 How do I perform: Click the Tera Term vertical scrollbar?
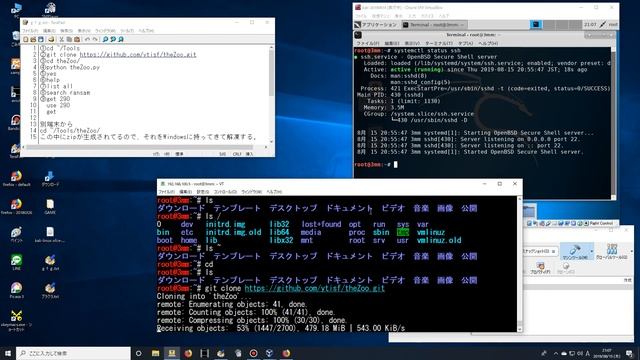(520, 264)
